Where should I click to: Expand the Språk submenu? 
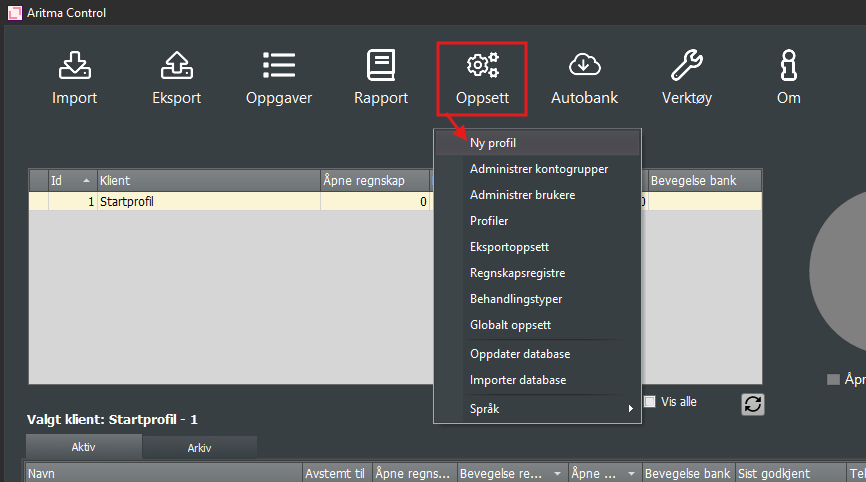click(x=537, y=408)
